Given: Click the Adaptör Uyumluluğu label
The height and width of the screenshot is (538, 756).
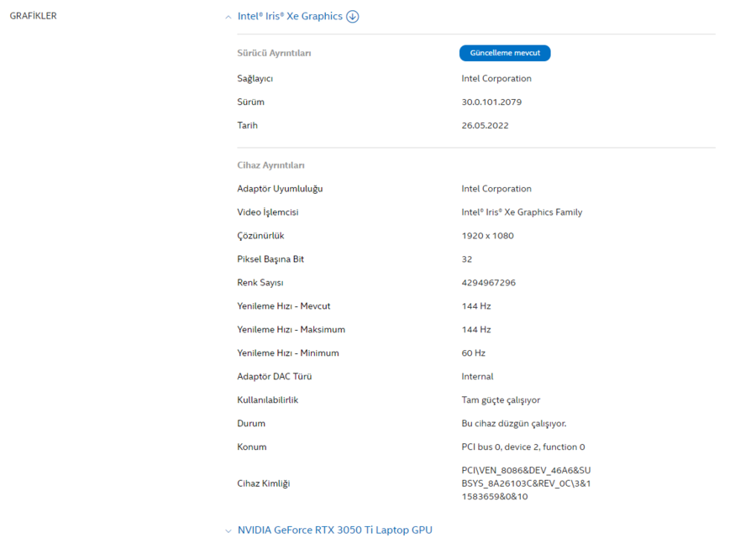Looking at the screenshot, I should tap(280, 189).
